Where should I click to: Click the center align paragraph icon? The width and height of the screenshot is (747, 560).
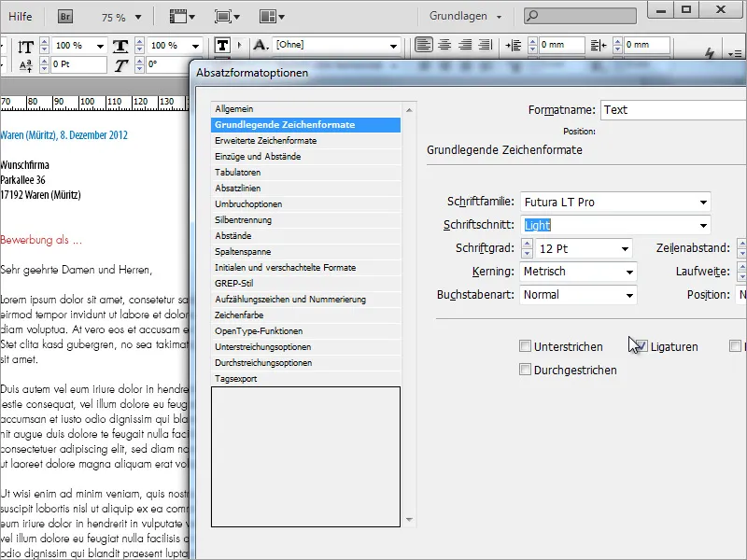tap(444, 45)
